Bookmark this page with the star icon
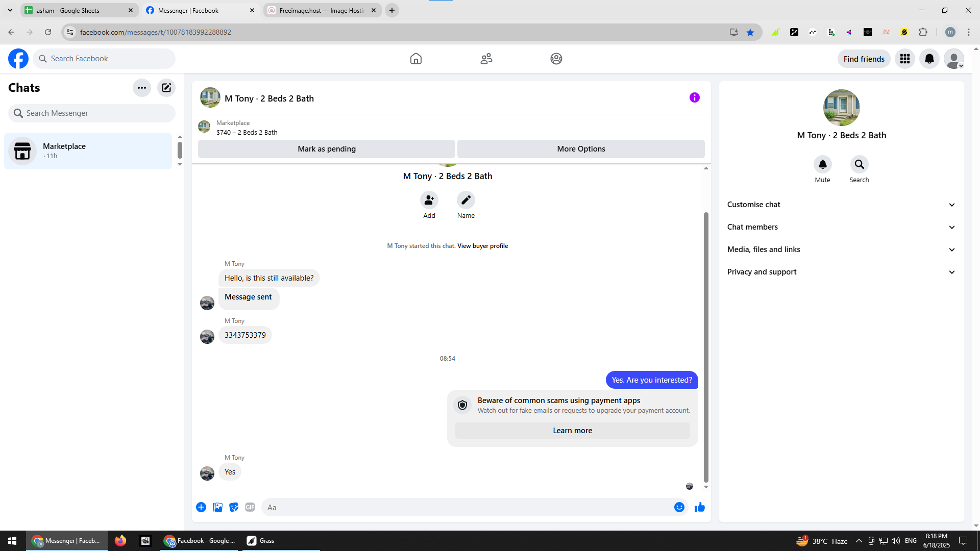This screenshot has height=551, width=980. point(750,32)
